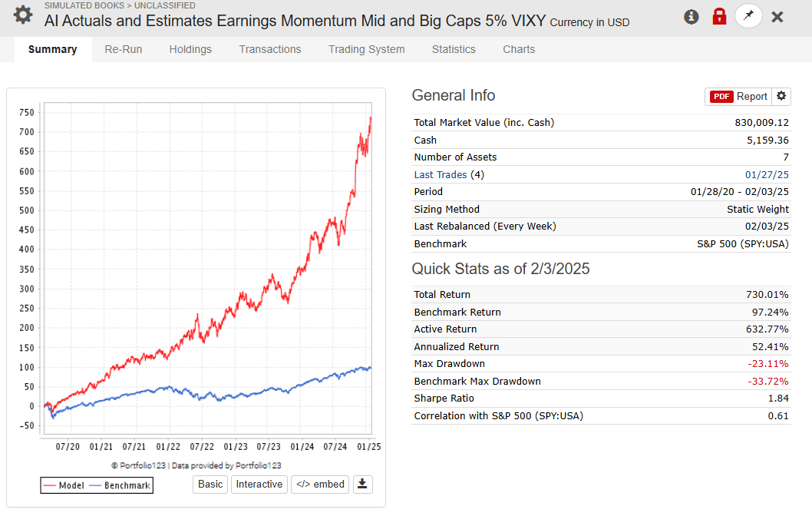Open the Charts tab
The image size is (812, 516).
[x=518, y=49]
